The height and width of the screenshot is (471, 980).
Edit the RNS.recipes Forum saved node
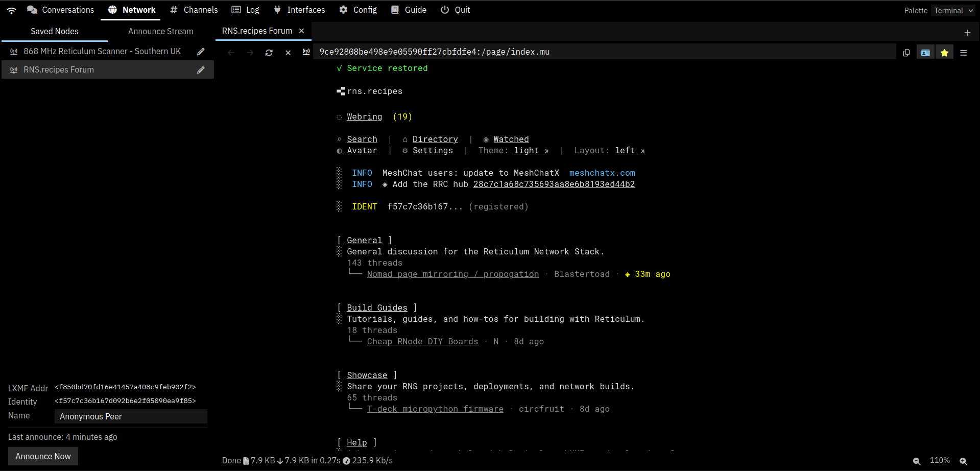tap(201, 70)
